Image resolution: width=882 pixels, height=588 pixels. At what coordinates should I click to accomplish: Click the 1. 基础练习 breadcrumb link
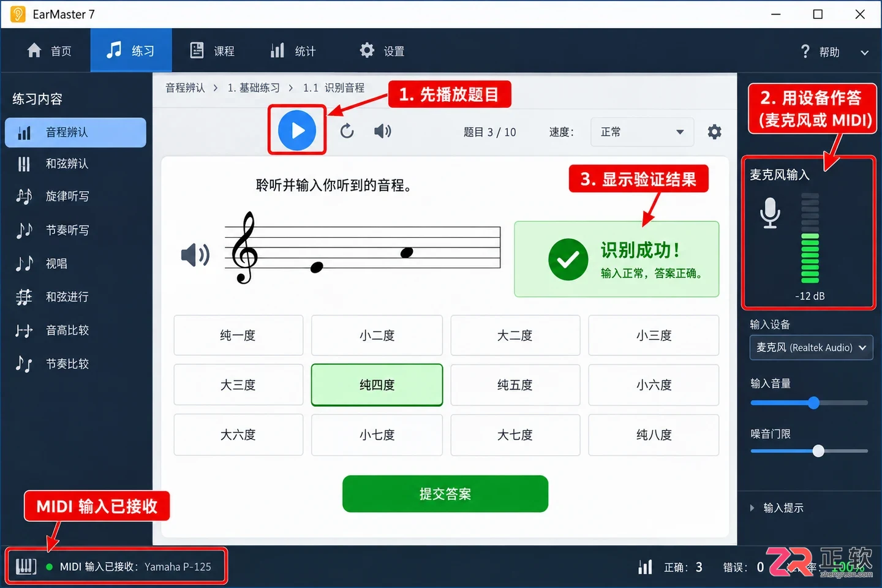[x=254, y=88]
